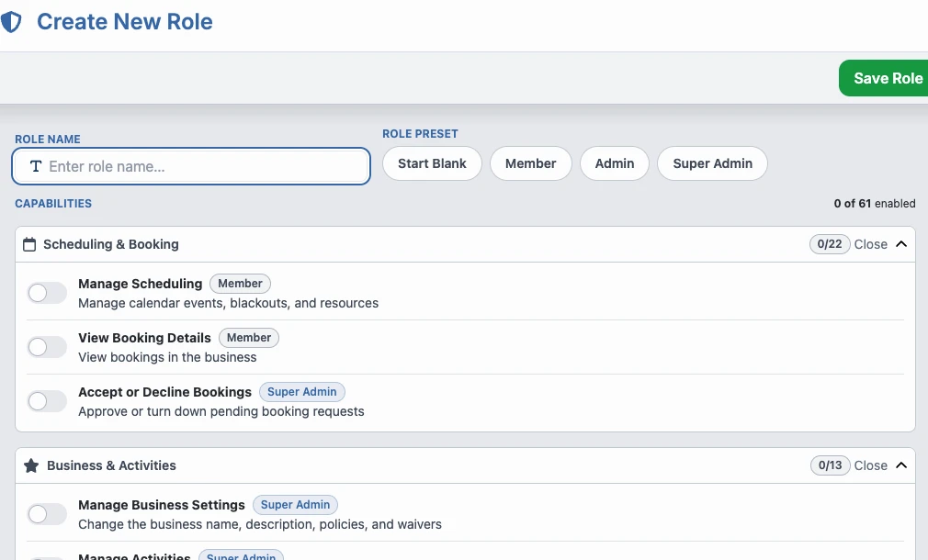Click the Scheduling & Booking section title
Screen dimensions: 928x560
click(x=110, y=244)
